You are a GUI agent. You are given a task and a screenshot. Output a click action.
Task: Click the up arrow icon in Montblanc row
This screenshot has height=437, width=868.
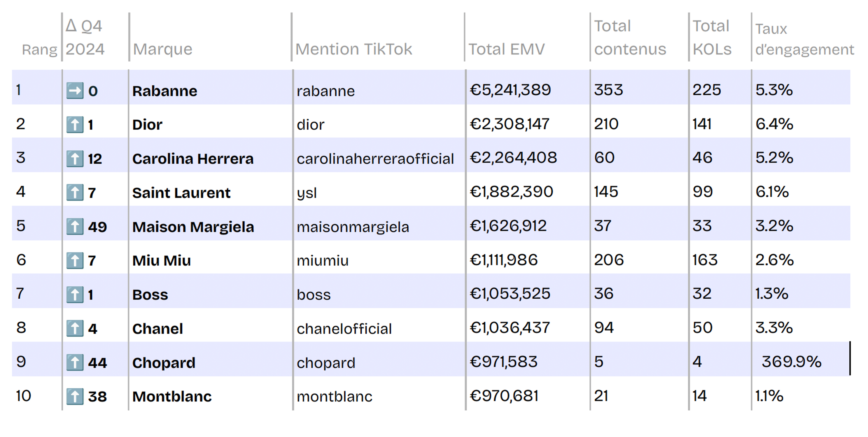coord(75,396)
